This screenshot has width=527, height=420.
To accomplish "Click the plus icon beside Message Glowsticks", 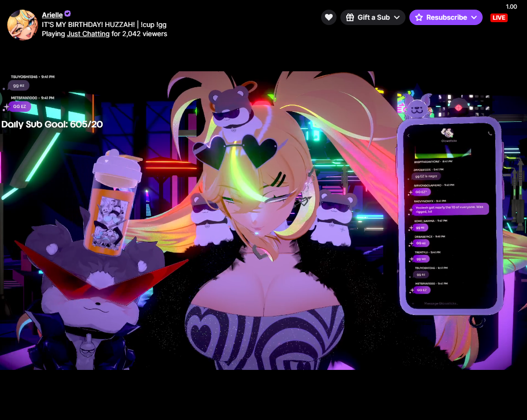I will (413, 303).
